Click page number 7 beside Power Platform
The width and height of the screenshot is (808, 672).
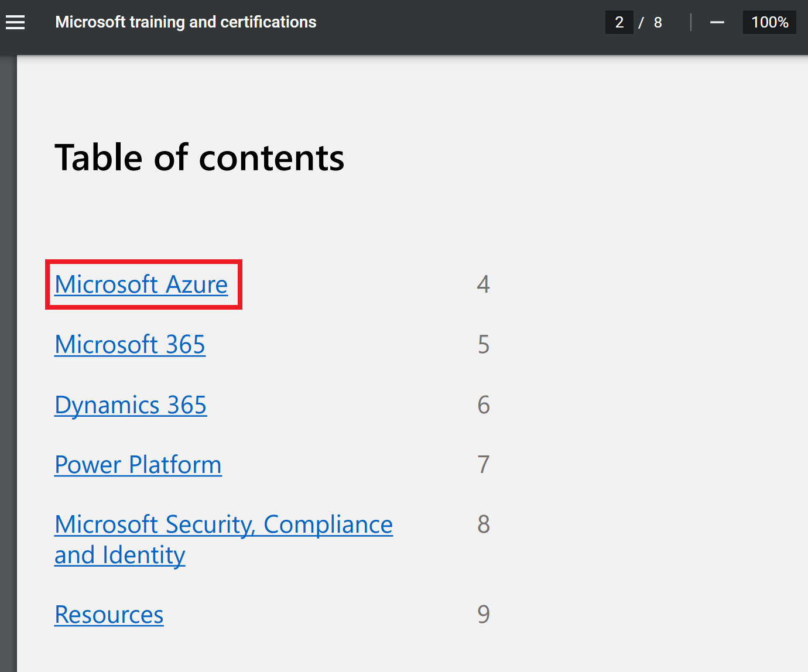coord(483,465)
